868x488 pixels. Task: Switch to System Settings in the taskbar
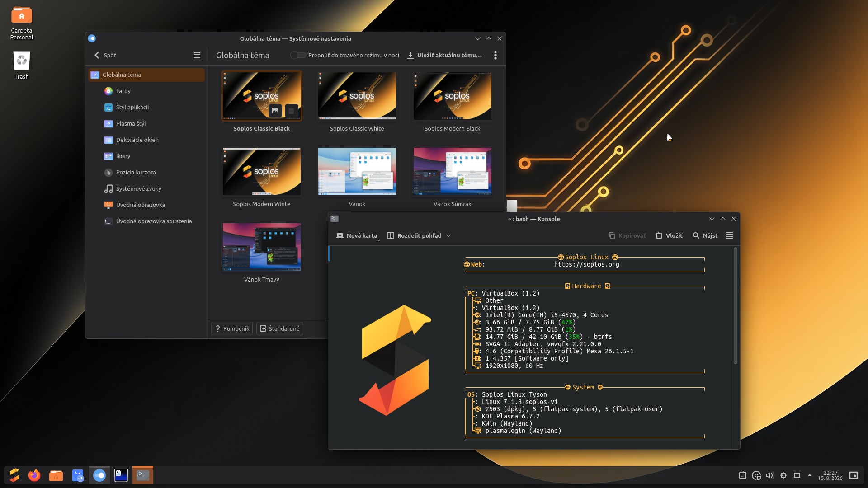pos(99,475)
